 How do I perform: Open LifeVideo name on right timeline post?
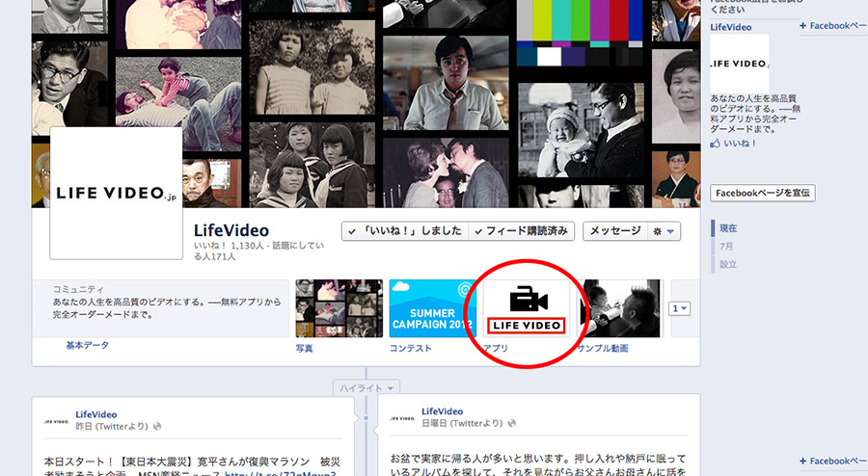click(x=443, y=411)
